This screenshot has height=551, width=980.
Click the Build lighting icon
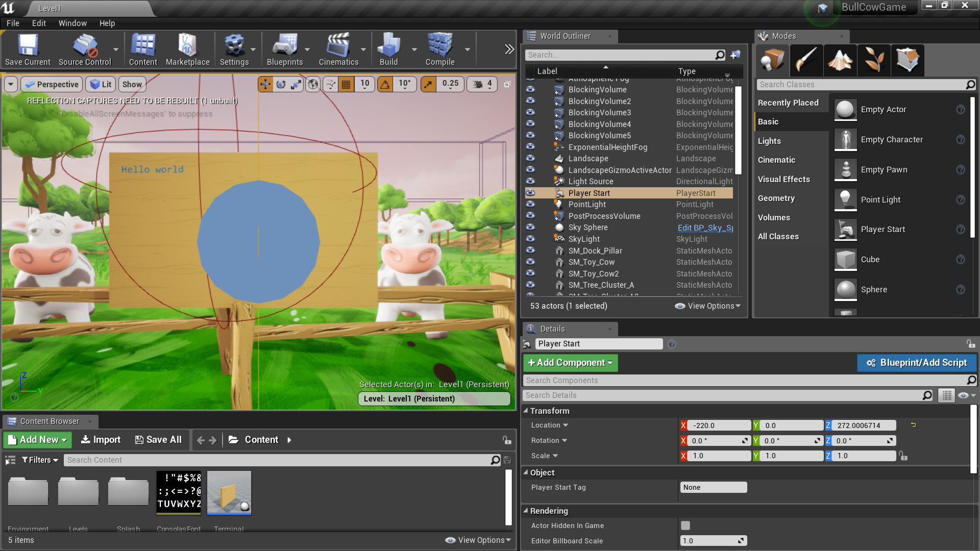(388, 49)
